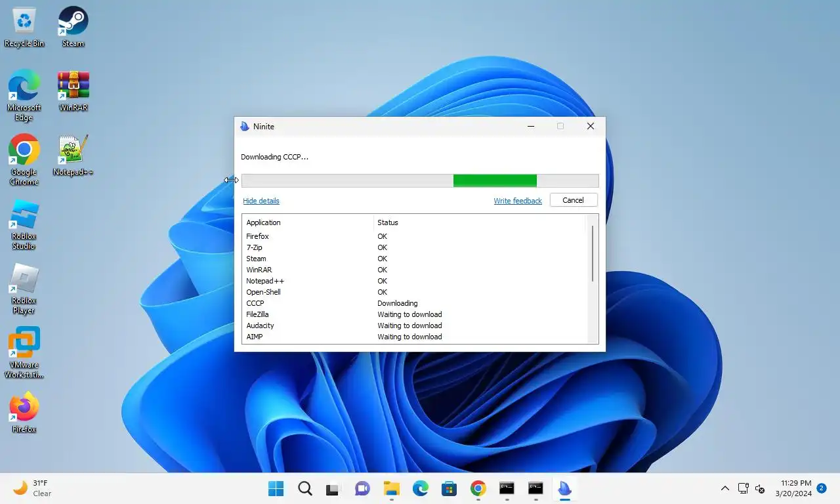Click Waiting to download status for FileZilla

(x=409, y=314)
